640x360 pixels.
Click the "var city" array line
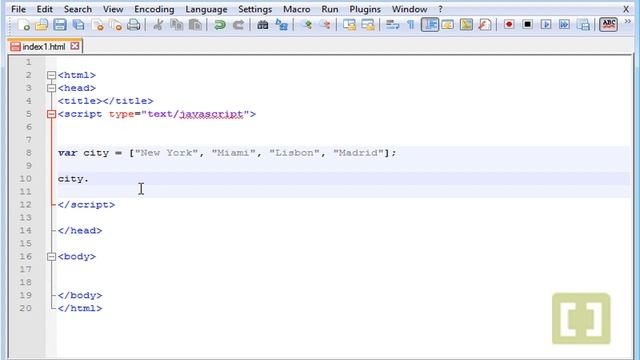227,153
